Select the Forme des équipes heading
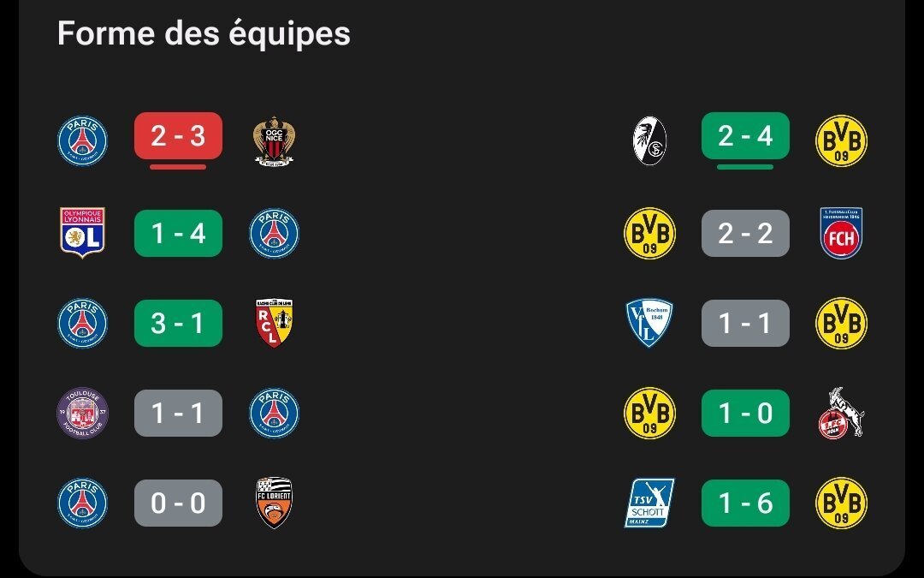Image resolution: width=924 pixels, height=578 pixels. point(204,33)
